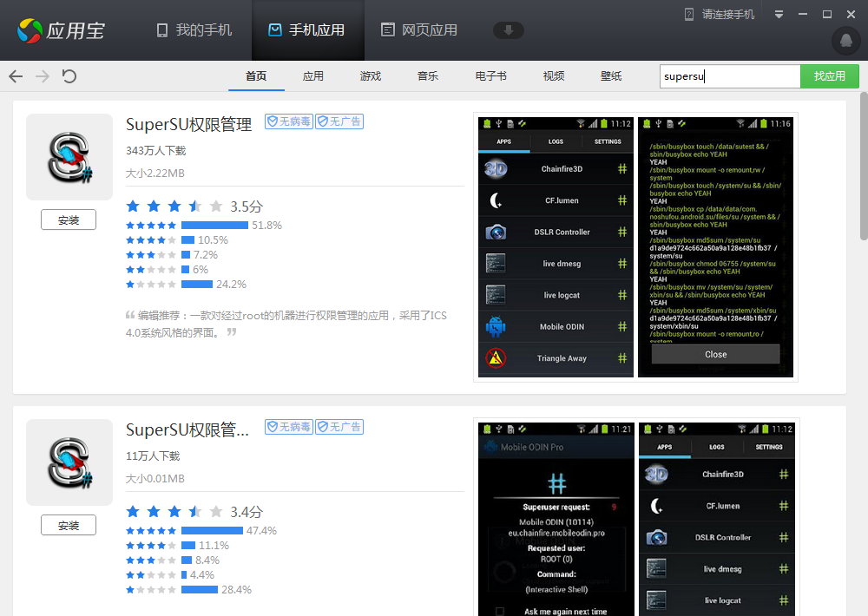This screenshot has width=868, height=616.
Task: Click the vertical scrollbar thumb
Action: 864,166
